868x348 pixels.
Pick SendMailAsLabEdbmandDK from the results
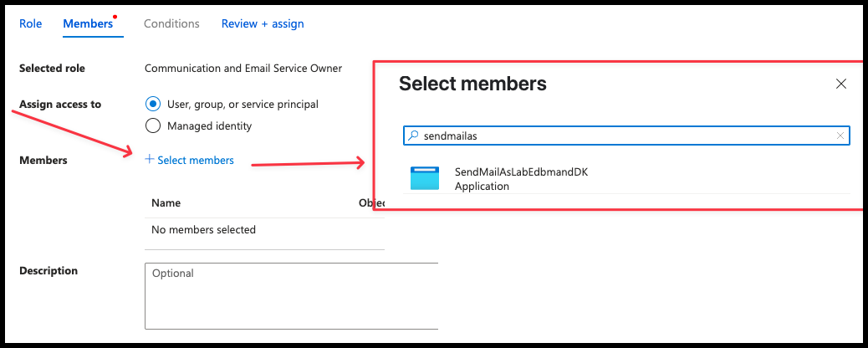click(x=626, y=179)
